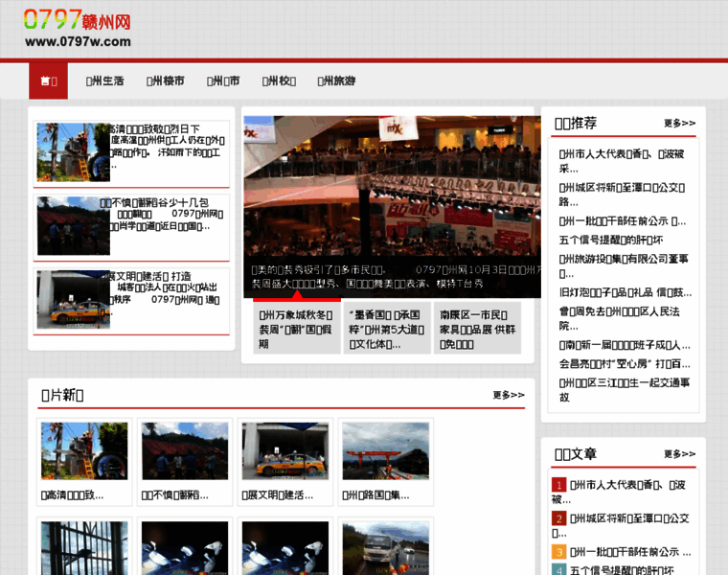Click the large mall fashion show slideshow image
This screenshot has height=575, width=728.
[x=393, y=207]
